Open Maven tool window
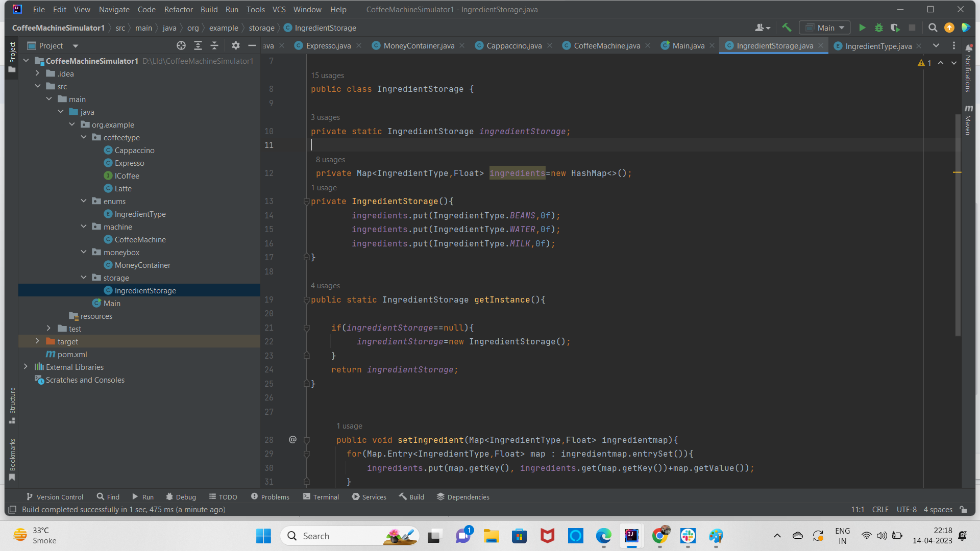Viewport: 980px width, 551px height. click(968, 120)
